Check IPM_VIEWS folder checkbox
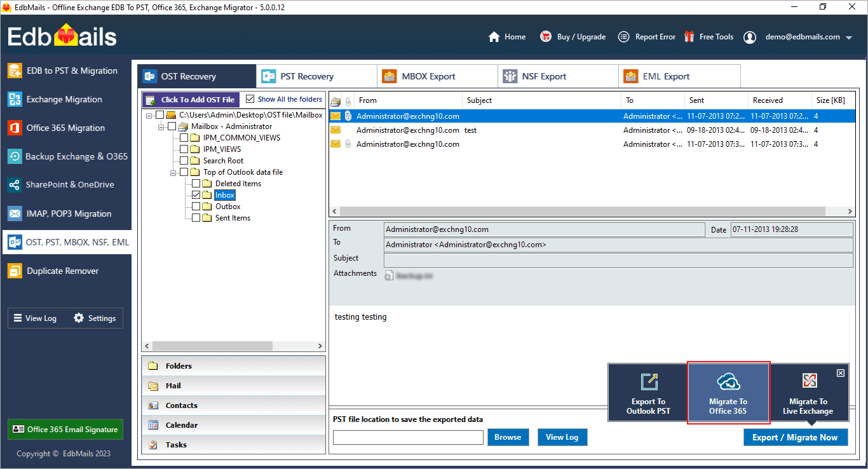 pyautogui.click(x=184, y=149)
